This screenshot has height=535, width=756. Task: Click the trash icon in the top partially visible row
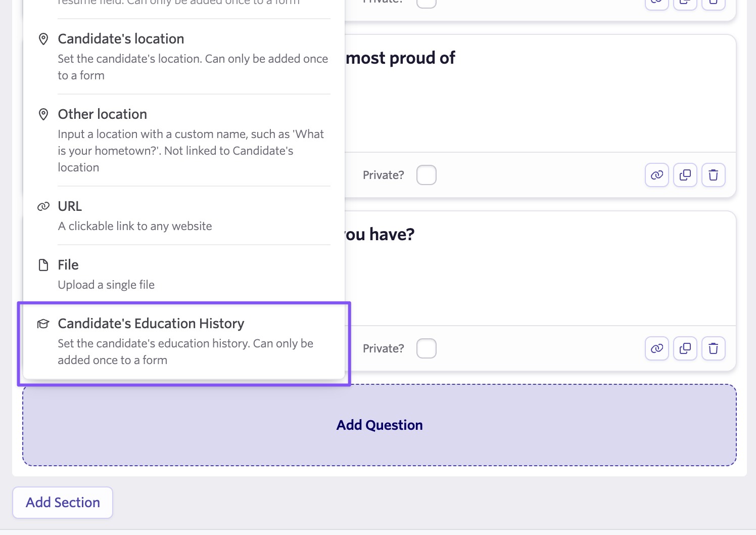713,3
